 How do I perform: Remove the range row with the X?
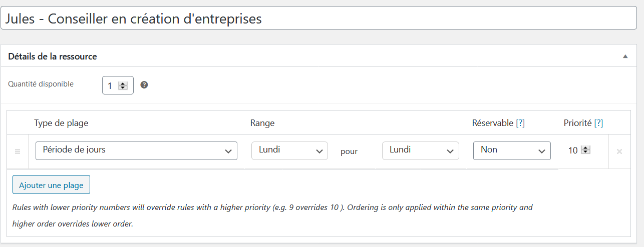pyautogui.click(x=619, y=151)
